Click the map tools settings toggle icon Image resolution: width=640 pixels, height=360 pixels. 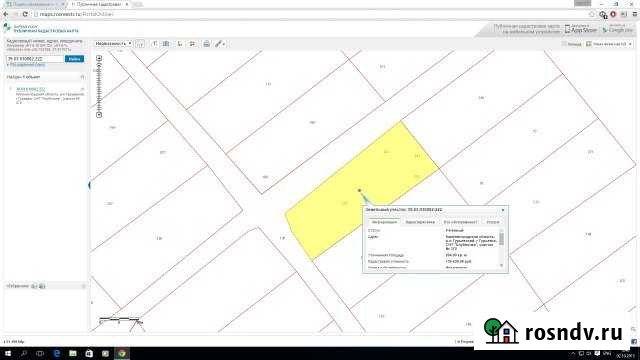tap(192, 44)
